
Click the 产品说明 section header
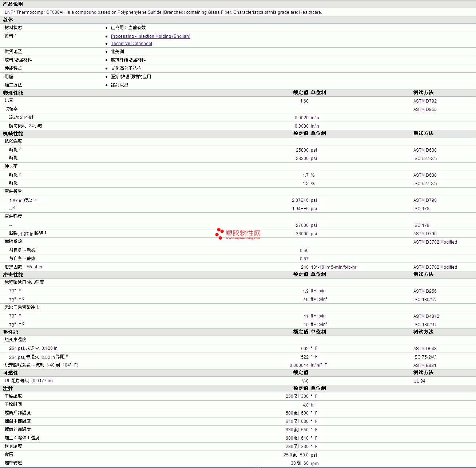(13, 4)
